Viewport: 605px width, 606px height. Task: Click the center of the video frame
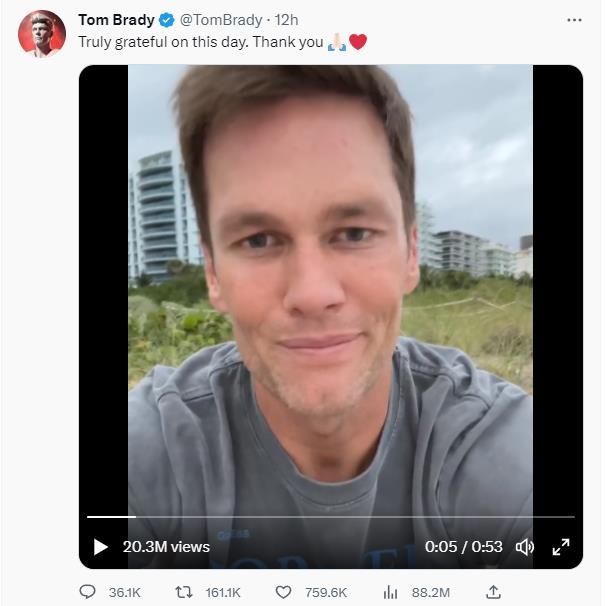click(330, 300)
